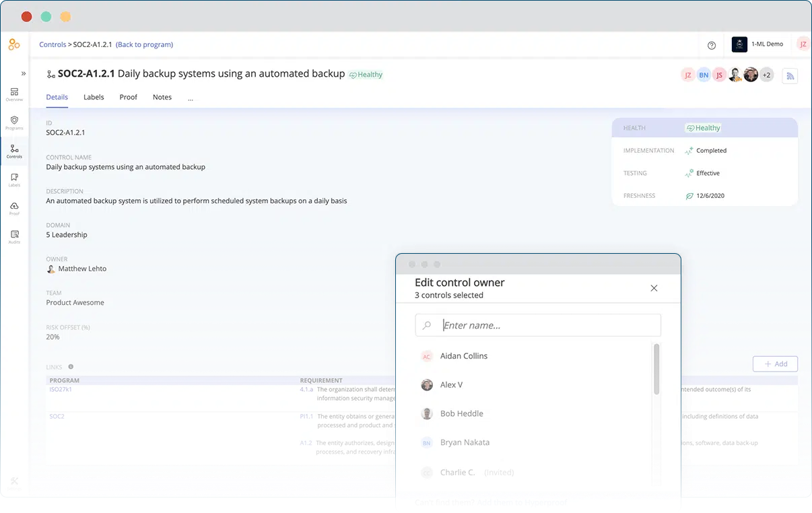
Task: Open Audits icon in the sidebar
Action: click(x=14, y=236)
